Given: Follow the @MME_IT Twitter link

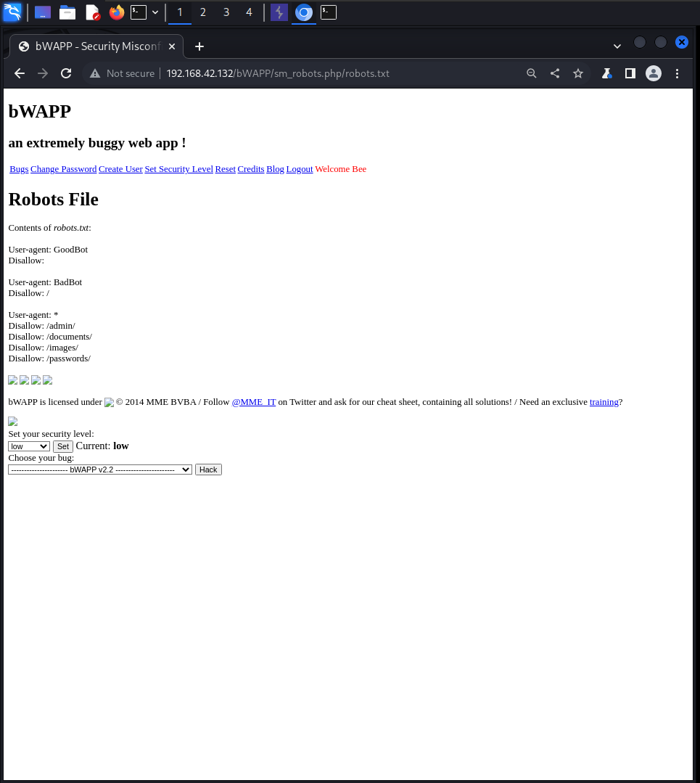Looking at the screenshot, I should tap(254, 402).
